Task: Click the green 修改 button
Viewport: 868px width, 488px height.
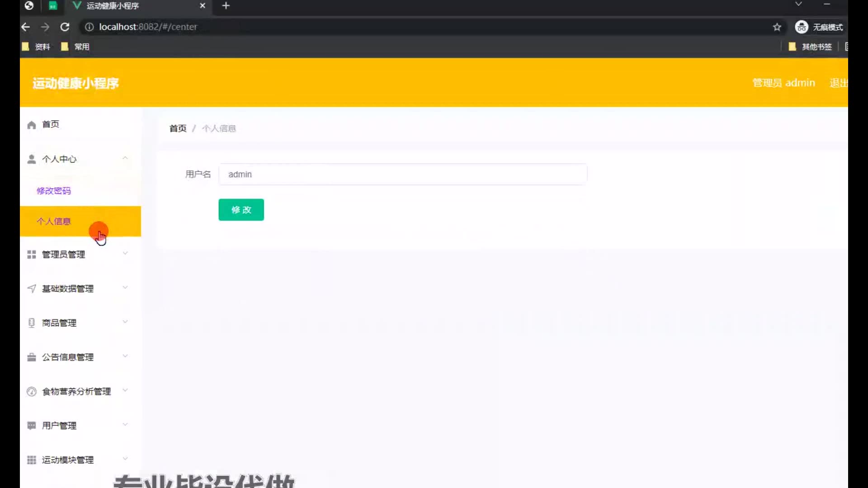Action: coord(241,210)
